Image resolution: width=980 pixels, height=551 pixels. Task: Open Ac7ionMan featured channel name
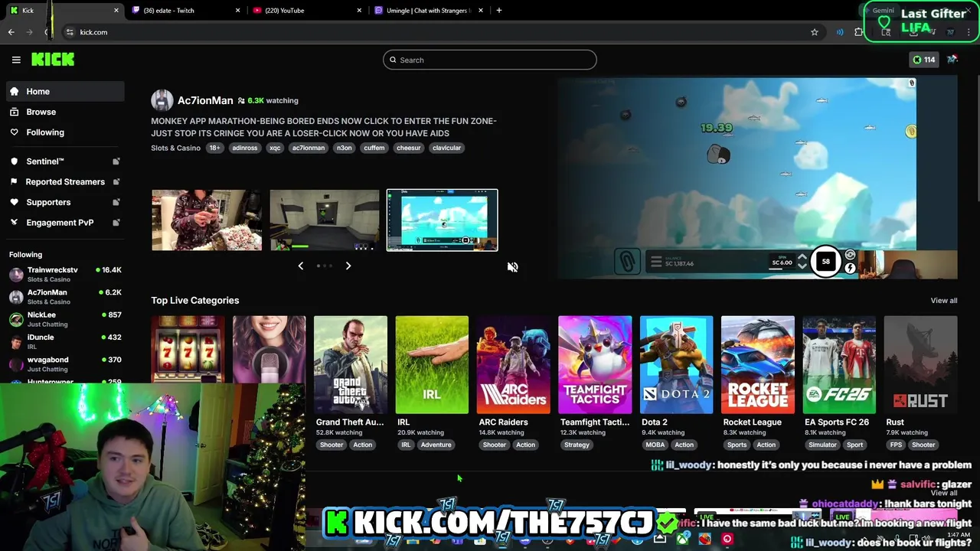[x=205, y=100]
